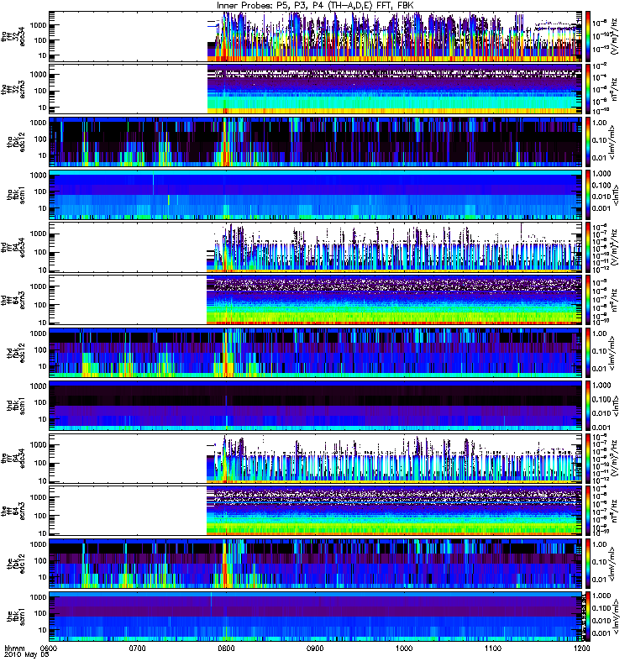
Task: Click the nT²/Hz unit label of tha scm3
Action: pyautogui.click(x=614, y=89)
